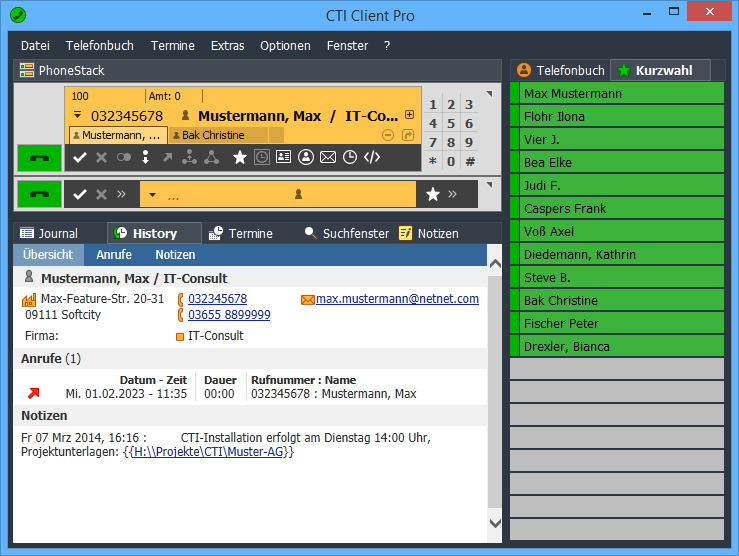Open the dropdown arrow beside number 032345678
The width and height of the screenshot is (739, 556).
76,116
